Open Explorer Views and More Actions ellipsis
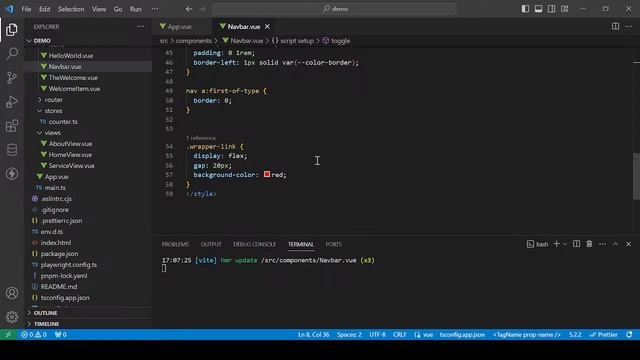Screen dimensions: 640x360 (x=140, y=27)
